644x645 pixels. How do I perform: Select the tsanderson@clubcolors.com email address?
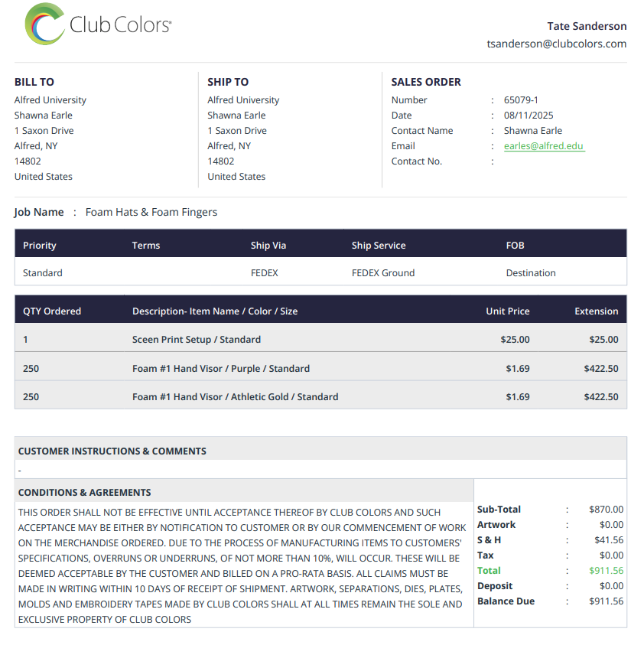(556, 44)
